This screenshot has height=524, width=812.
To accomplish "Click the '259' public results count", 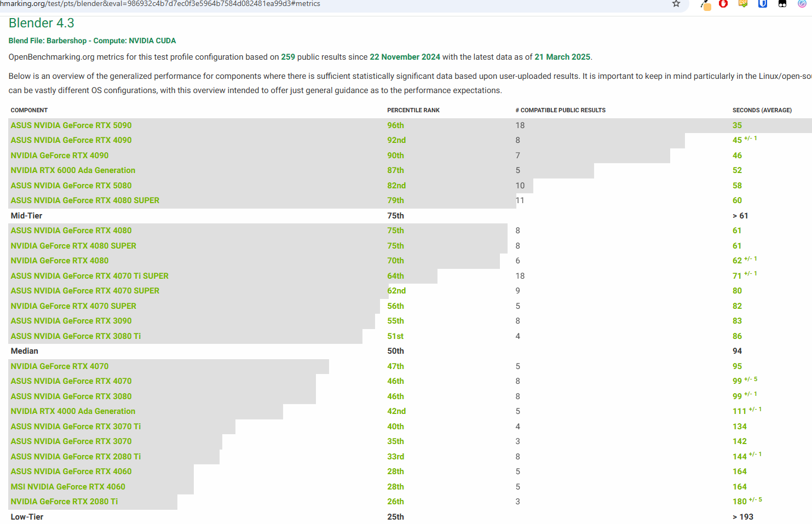I will [288, 57].
